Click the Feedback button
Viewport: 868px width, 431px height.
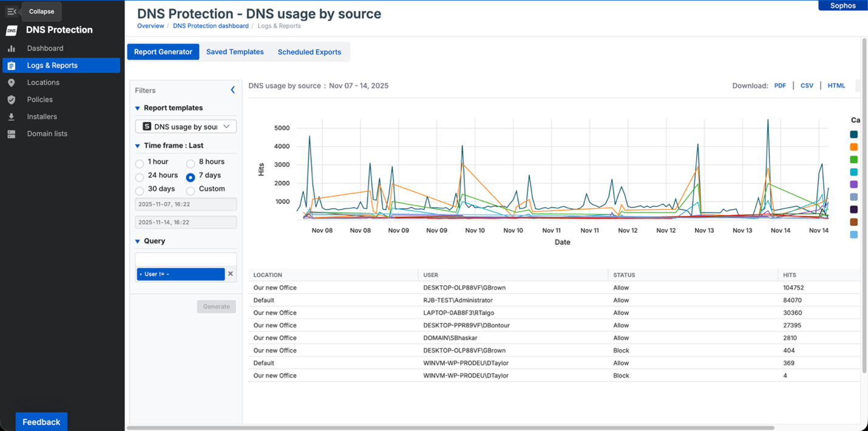[x=41, y=421]
